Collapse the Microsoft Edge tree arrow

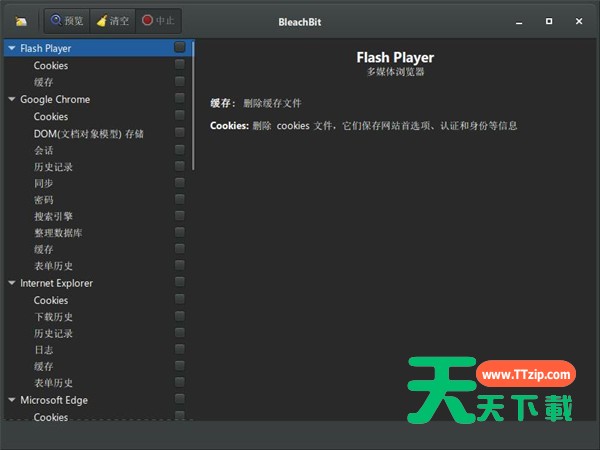pos(11,400)
